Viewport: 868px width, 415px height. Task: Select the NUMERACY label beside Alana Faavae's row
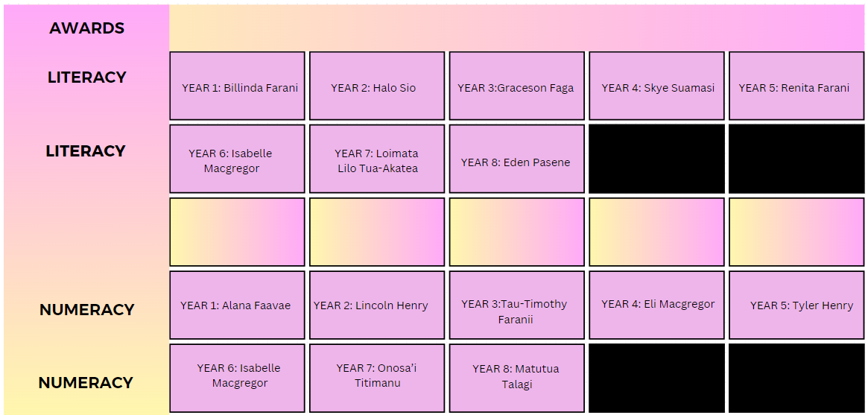point(87,309)
